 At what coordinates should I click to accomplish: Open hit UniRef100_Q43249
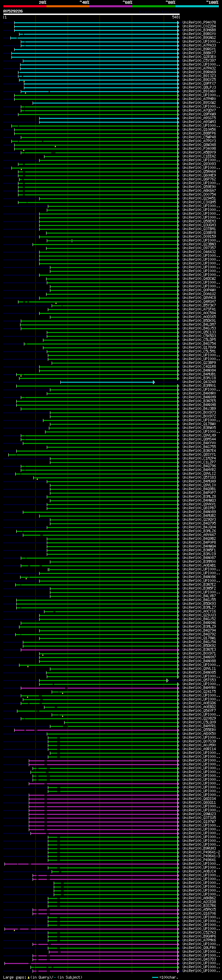[x=199, y=382]
